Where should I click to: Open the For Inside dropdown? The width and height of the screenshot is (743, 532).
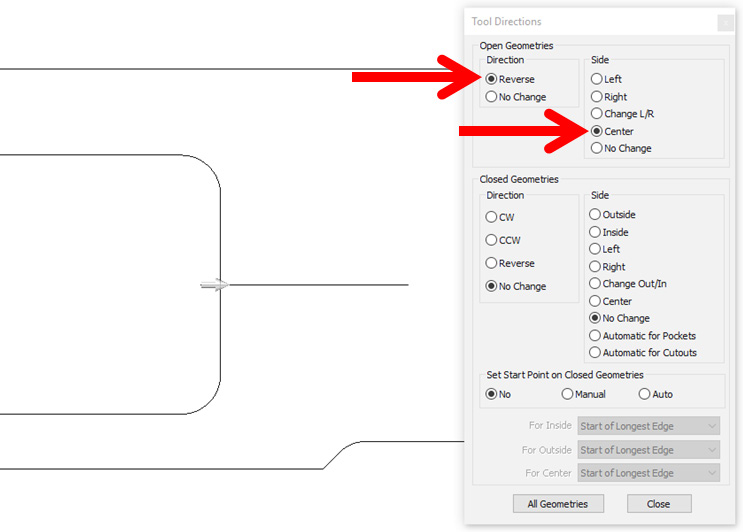click(648, 426)
